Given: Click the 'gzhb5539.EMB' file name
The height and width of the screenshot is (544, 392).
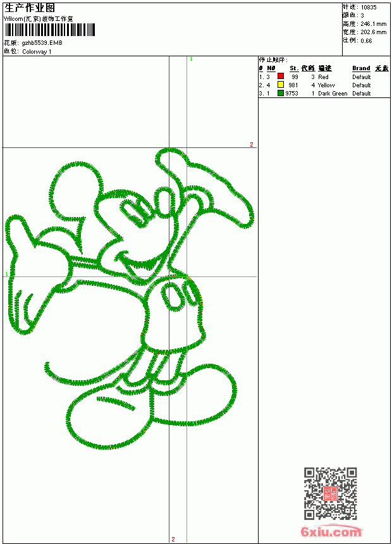Looking at the screenshot, I should click(42, 43).
